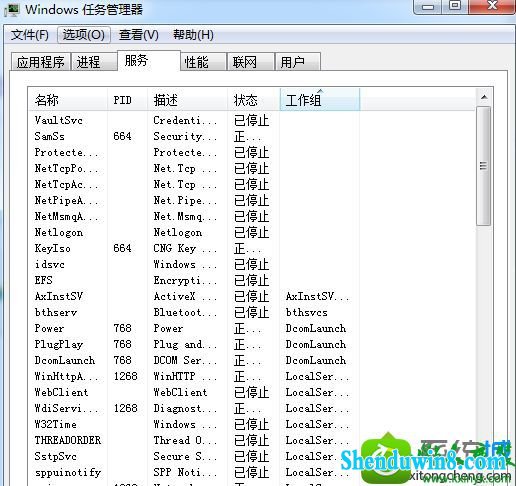The width and height of the screenshot is (516, 486).
Task: Select the WdiServi... service row
Action: click(x=252, y=408)
